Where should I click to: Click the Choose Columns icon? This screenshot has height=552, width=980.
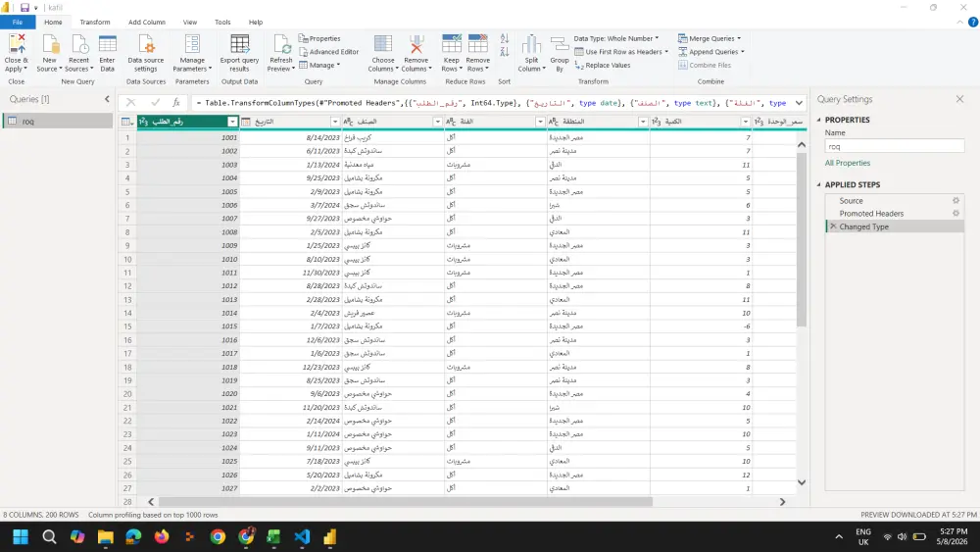pyautogui.click(x=382, y=45)
